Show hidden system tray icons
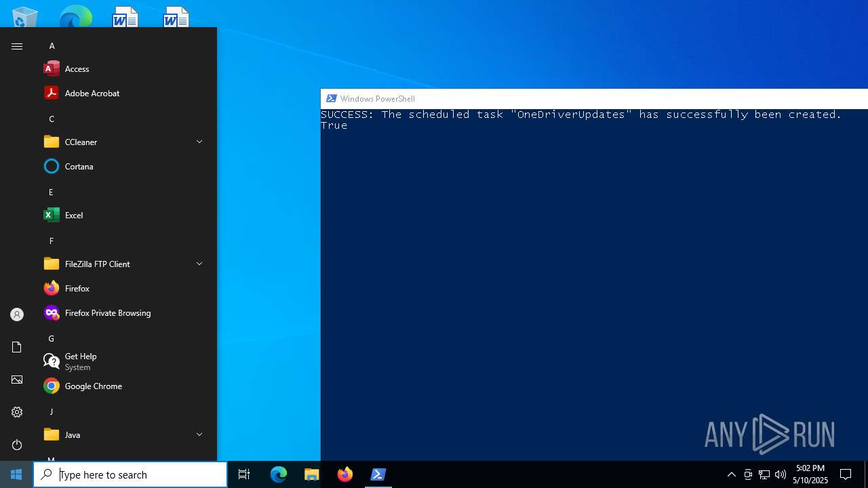Image resolution: width=868 pixels, height=488 pixels. (x=732, y=474)
